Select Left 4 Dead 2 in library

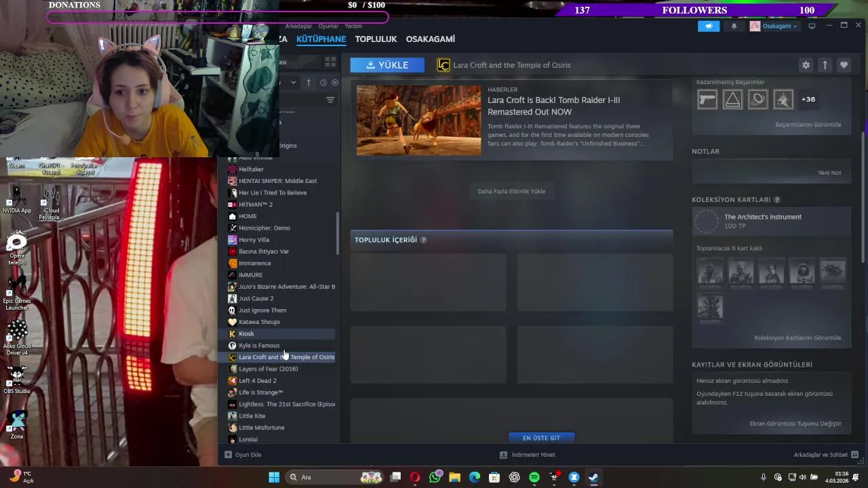coord(258,381)
